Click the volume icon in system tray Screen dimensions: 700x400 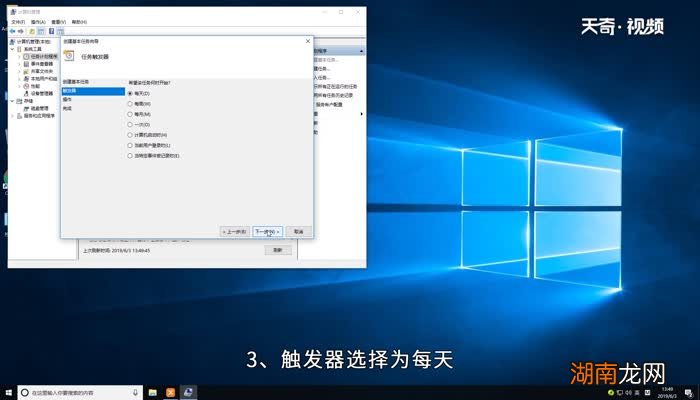click(x=629, y=392)
